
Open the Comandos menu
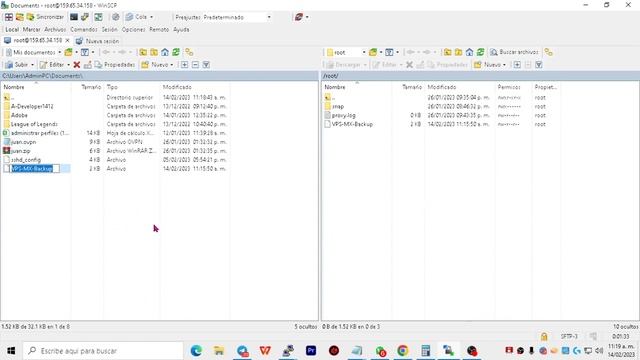pos(84,29)
